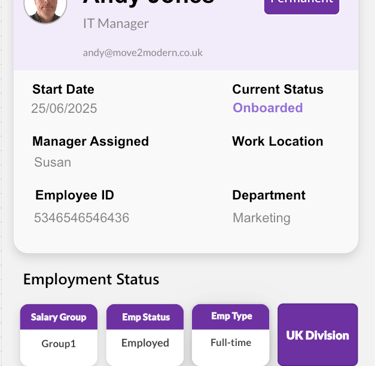375x366 pixels.
Task: Select the Employee ID number 5346546546436
Action: tap(82, 218)
